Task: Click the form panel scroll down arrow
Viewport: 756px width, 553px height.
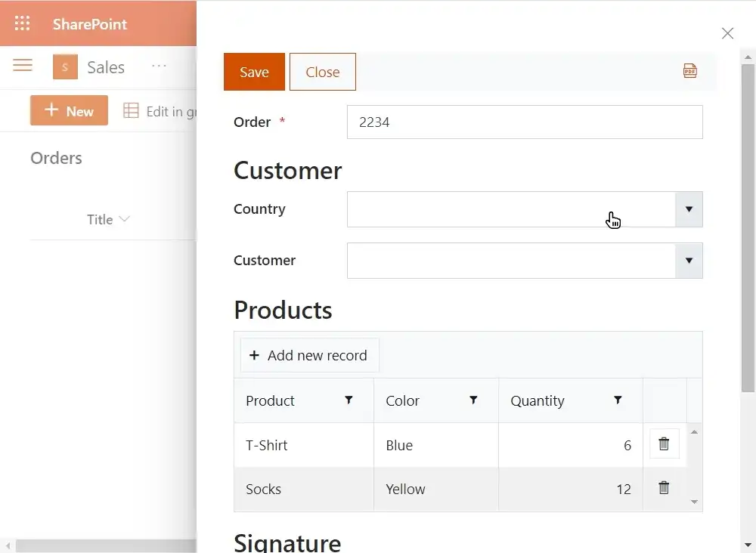Action: click(x=748, y=545)
